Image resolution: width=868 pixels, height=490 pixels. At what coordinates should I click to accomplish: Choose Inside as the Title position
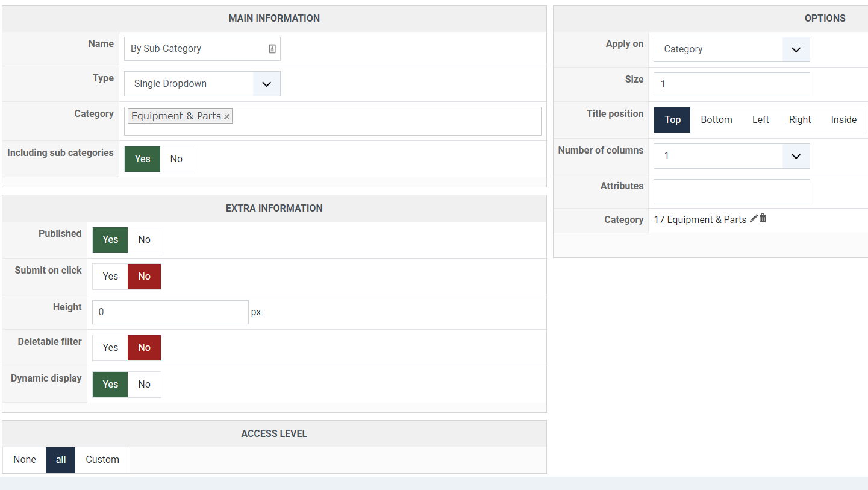pos(843,120)
